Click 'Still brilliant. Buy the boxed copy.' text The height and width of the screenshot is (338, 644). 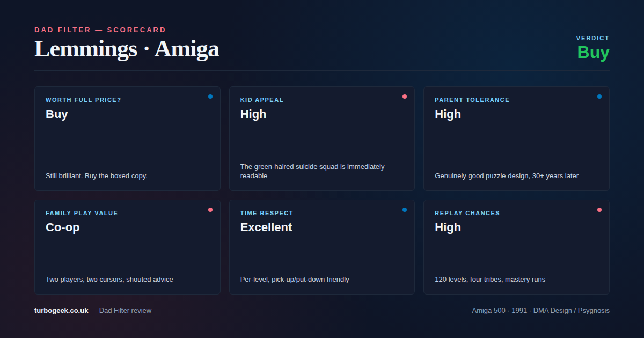click(97, 176)
